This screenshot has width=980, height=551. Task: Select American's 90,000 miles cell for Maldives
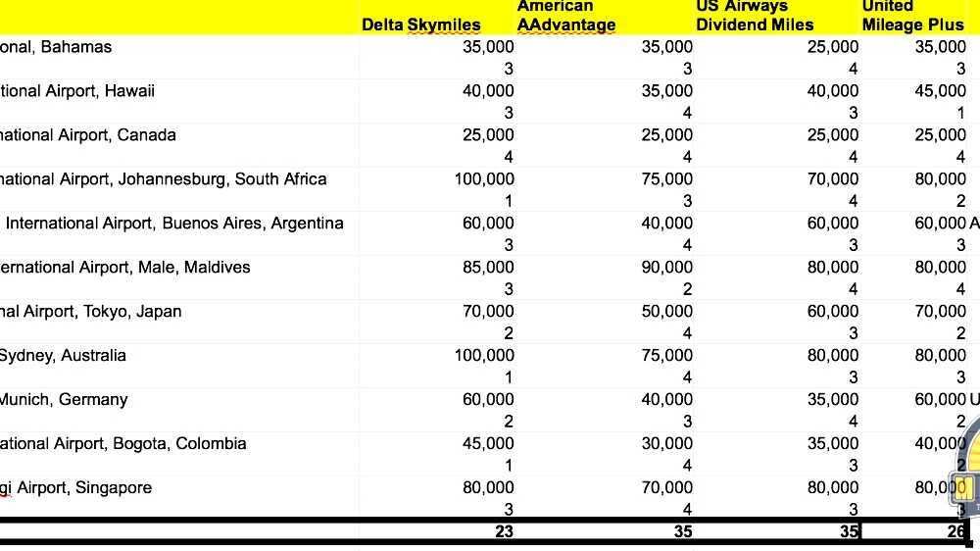click(x=666, y=268)
